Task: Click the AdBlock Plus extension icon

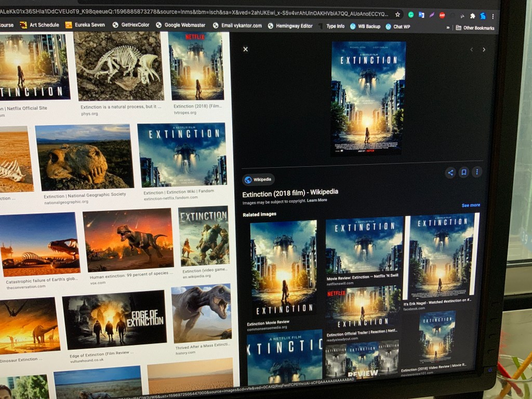Action: 442,15
